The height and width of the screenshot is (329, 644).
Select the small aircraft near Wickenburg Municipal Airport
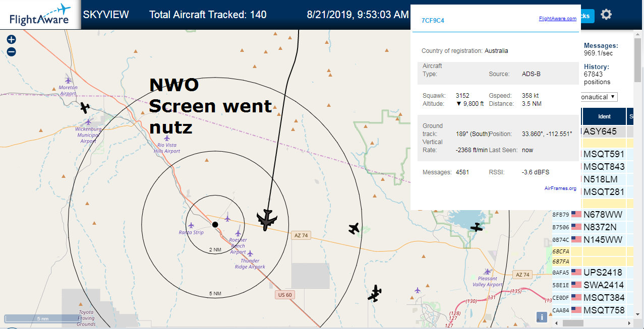[85, 107]
